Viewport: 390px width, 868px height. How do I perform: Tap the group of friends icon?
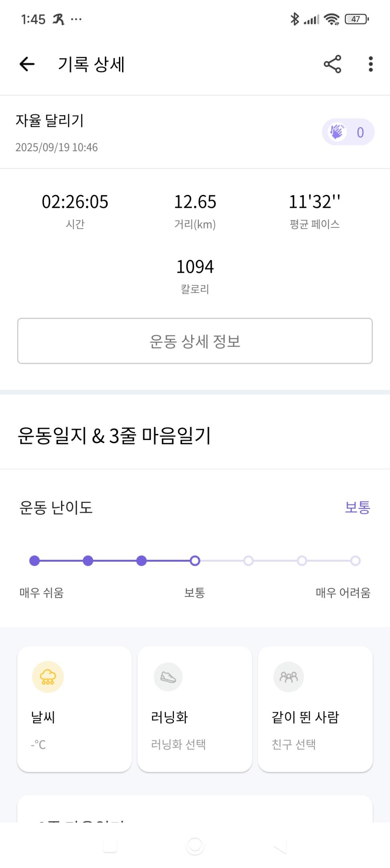coord(288,677)
